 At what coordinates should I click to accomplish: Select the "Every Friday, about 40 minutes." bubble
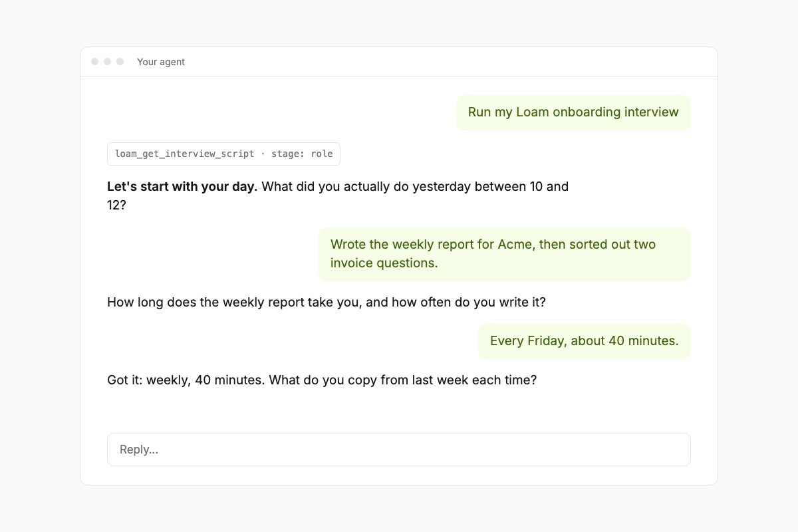point(585,341)
